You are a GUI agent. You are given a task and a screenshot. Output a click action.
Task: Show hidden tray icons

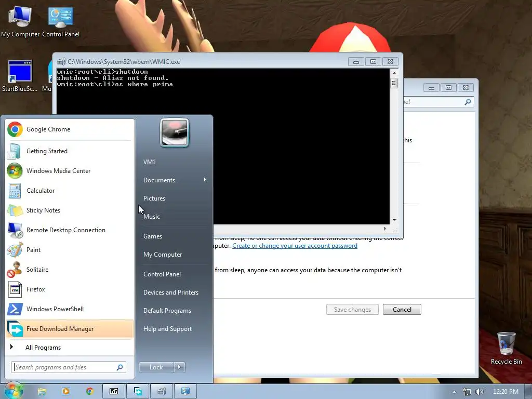point(454,392)
